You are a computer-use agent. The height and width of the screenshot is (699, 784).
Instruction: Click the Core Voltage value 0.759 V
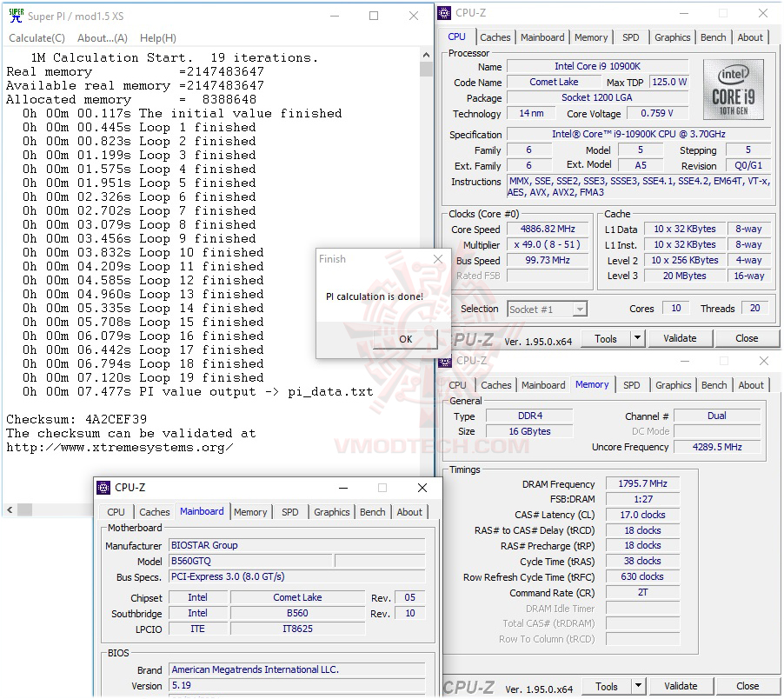point(657,114)
